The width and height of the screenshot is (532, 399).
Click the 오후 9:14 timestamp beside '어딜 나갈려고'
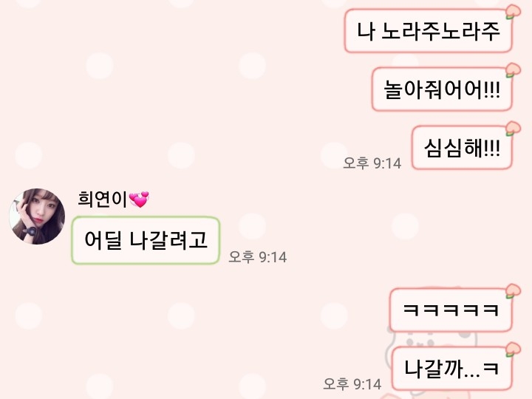click(258, 257)
